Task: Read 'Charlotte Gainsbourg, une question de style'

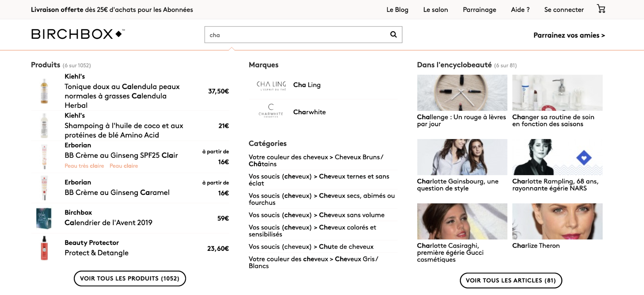Action: 458,185
